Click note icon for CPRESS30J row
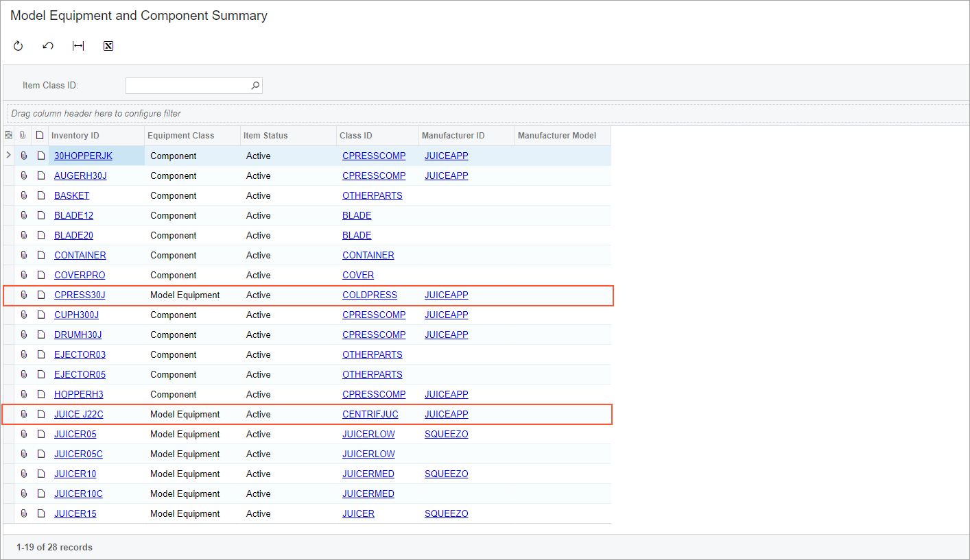The width and height of the screenshot is (970, 560). pyautogui.click(x=40, y=295)
